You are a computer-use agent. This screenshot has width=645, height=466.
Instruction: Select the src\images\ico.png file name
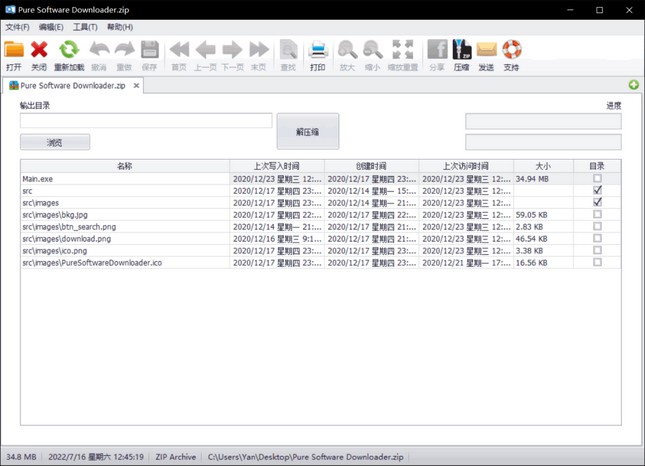pos(55,250)
